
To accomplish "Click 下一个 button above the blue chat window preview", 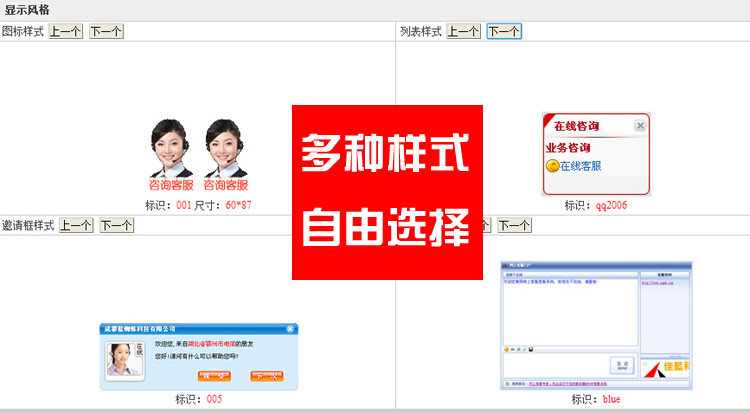I will point(515,225).
